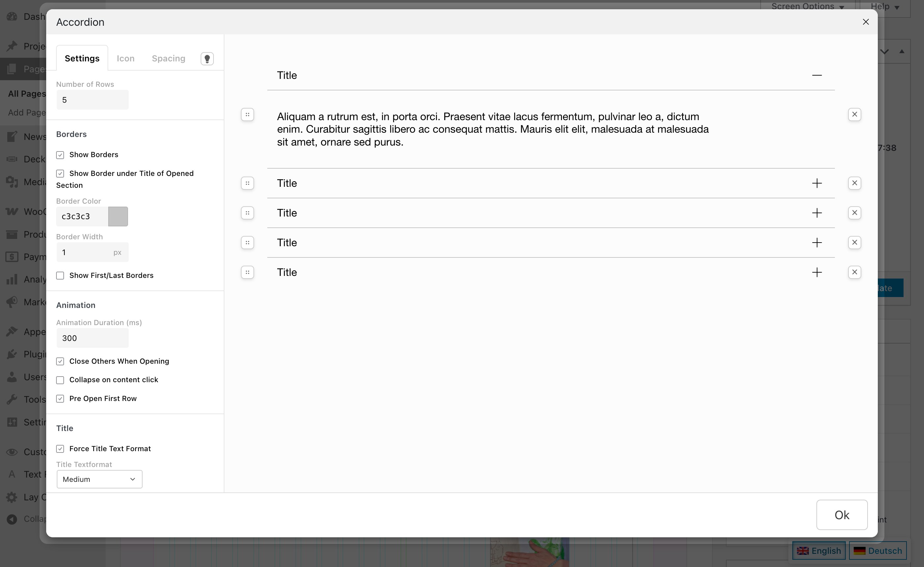Click drag handle of opened accordion row

tap(247, 115)
